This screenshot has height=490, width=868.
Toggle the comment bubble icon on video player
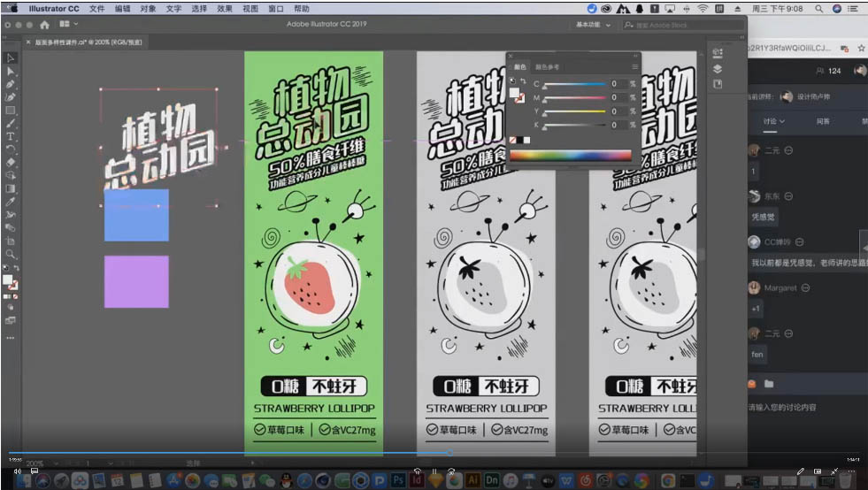[x=35, y=471]
